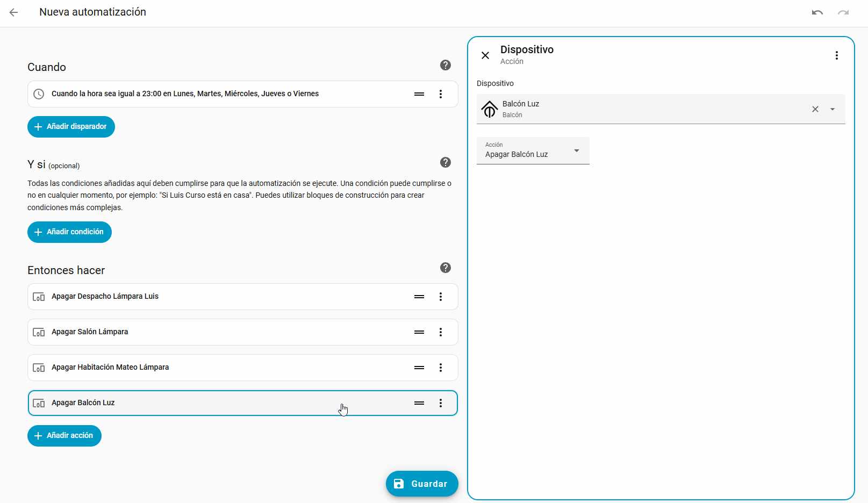Image resolution: width=868 pixels, height=503 pixels.
Task: Click the redo icon in top bar
Action: pyautogui.click(x=843, y=12)
